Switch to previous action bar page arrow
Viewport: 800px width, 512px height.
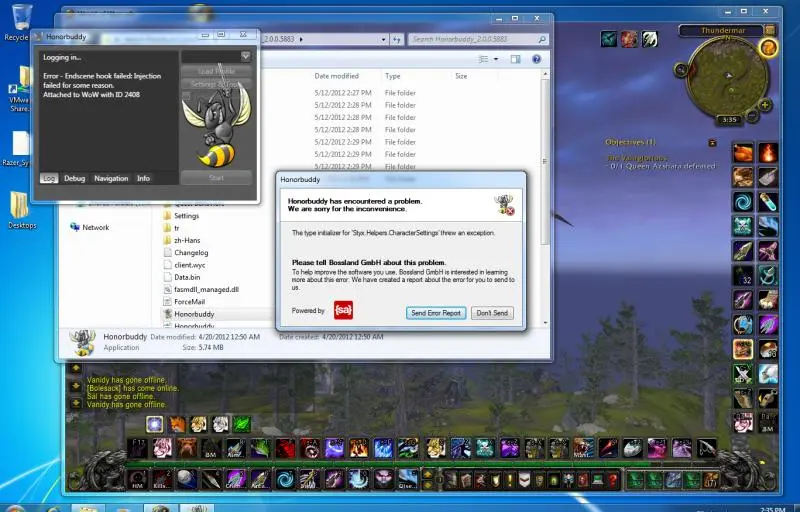(428, 484)
